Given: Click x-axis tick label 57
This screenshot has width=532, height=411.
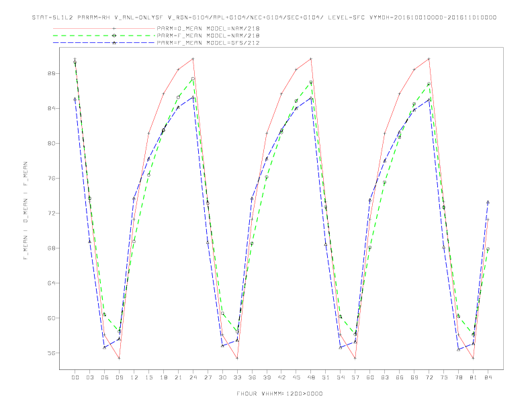Looking at the screenshot, I should [355, 377].
